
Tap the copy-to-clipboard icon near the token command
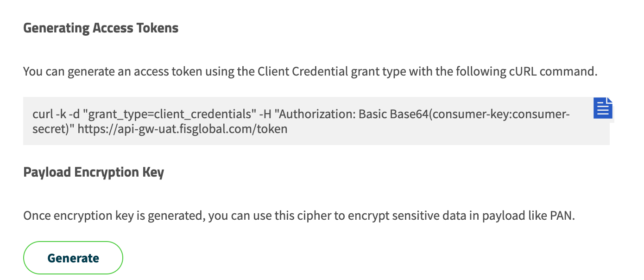[x=603, y=108]
